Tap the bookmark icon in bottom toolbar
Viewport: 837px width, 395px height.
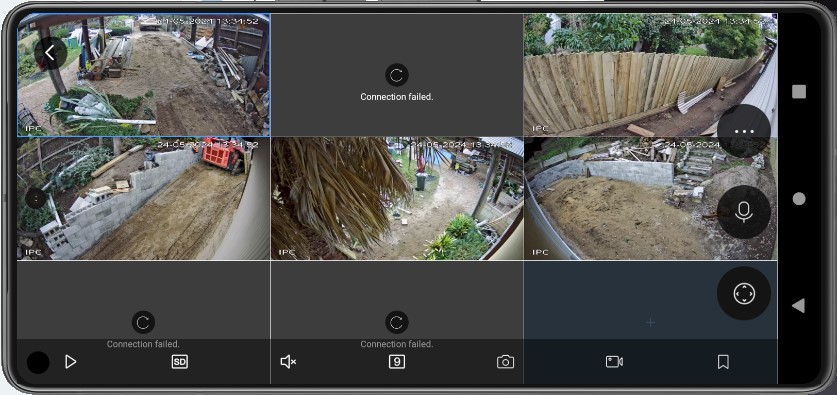coord(723,362)
